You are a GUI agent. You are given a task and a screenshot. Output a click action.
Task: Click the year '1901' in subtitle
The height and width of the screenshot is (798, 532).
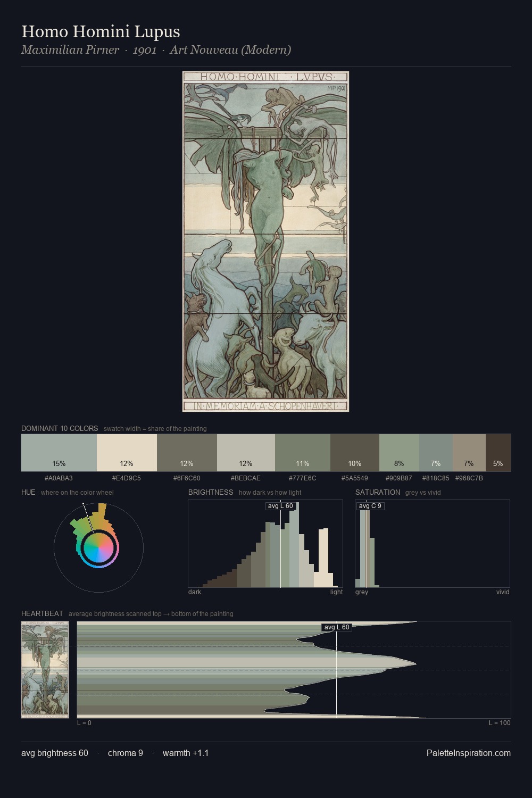pyautogui.click(x=145, y=50)
